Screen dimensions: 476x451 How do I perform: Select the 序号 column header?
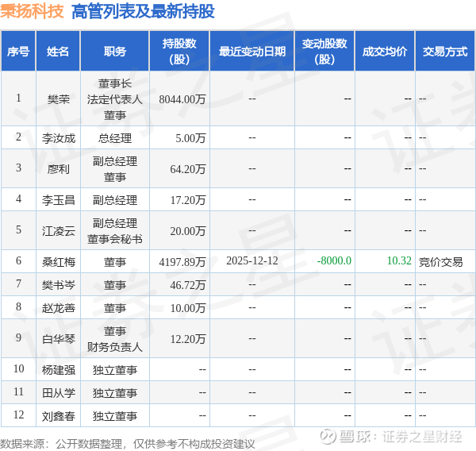(x=18, y=51)
